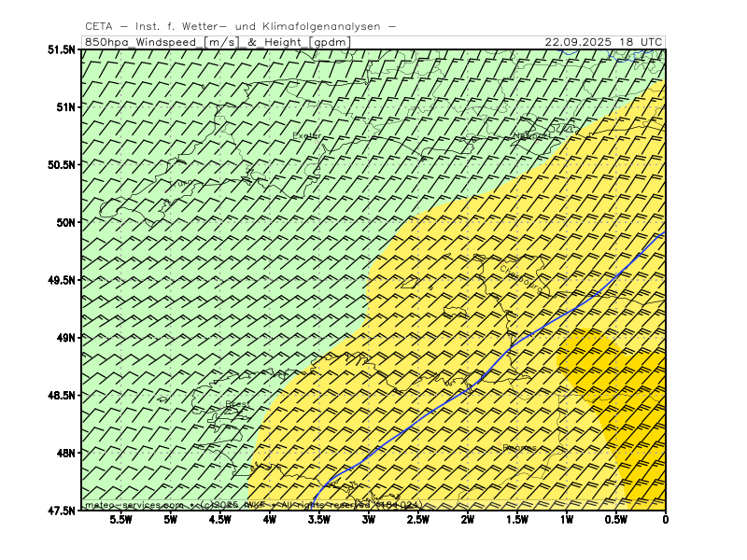Click the Rennes city label on map

520,448
